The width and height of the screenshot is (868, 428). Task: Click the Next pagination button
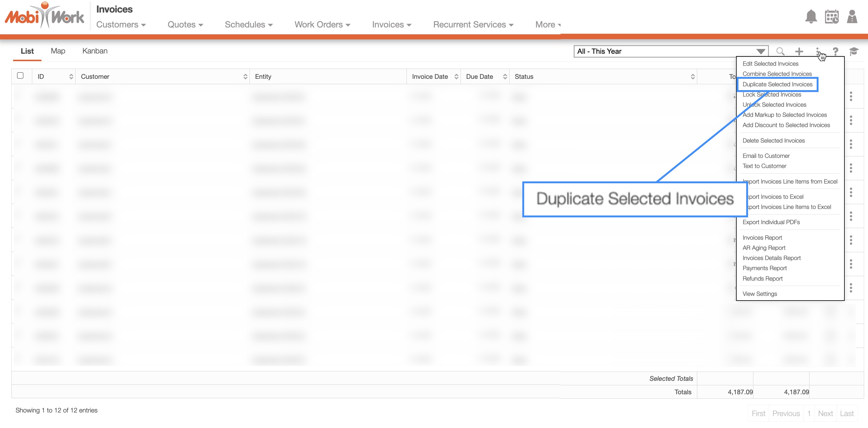[x=825, y=413]
